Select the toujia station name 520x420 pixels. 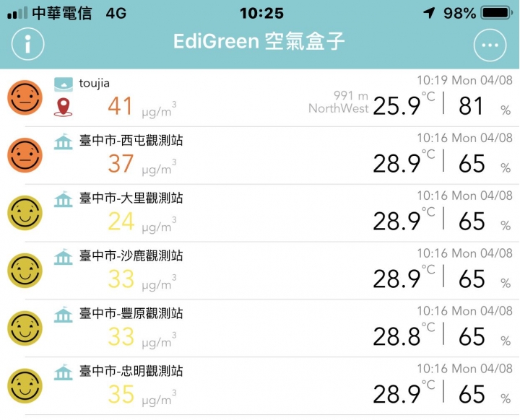click(x=95, y=84)
